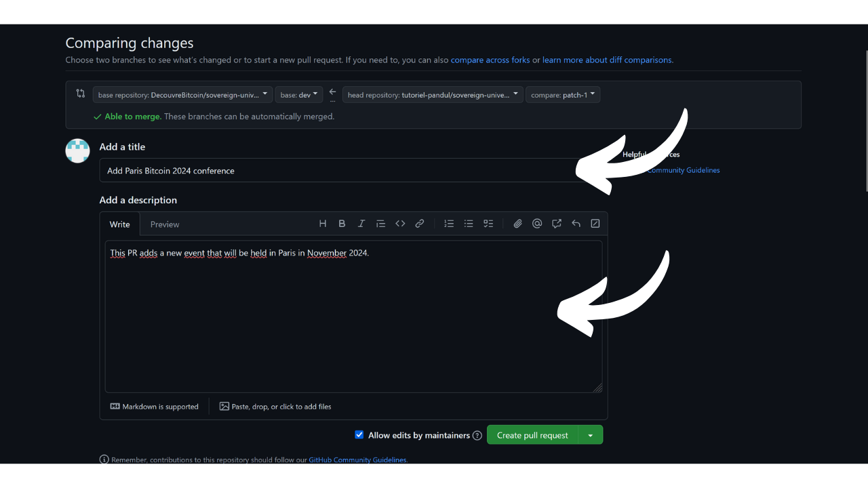Toggle italic text formatting
The height and width of the screenshot is (488, 868).
(x=361, y=224)
